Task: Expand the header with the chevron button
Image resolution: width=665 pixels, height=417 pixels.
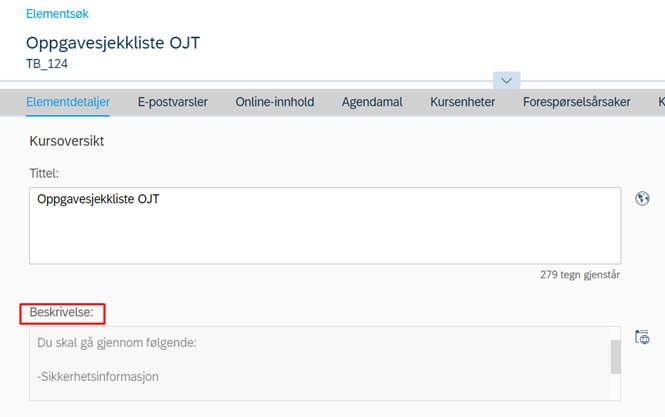Action: pos(506,80)
